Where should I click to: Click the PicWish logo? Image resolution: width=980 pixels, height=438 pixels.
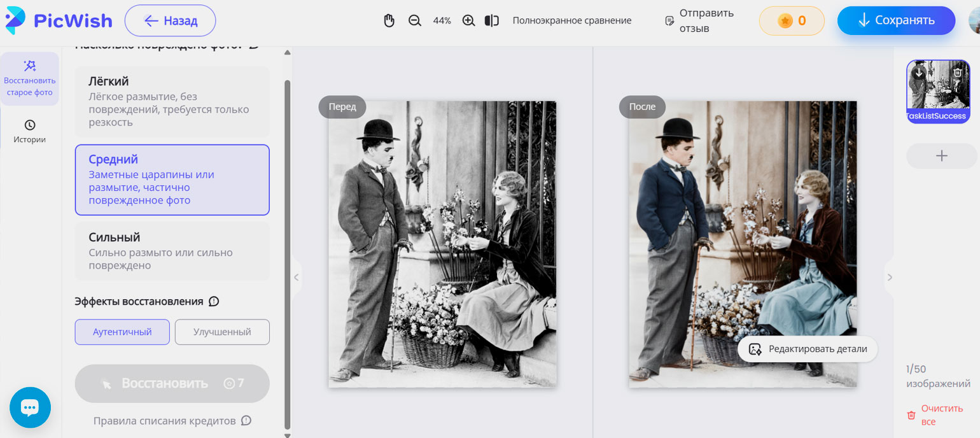click(59, 20)
